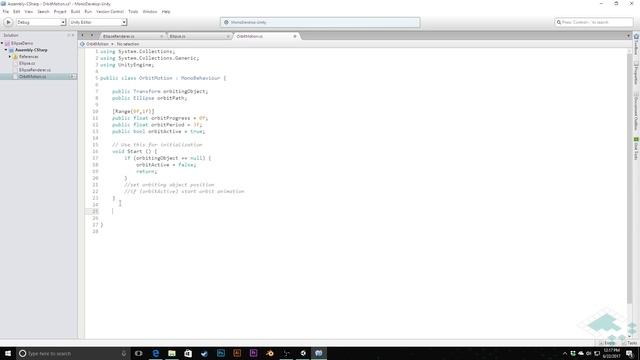The width and height of the screenshot is (640, 360).
Task: Click the Assembly-CSharp project label
Action: point(31,50)
